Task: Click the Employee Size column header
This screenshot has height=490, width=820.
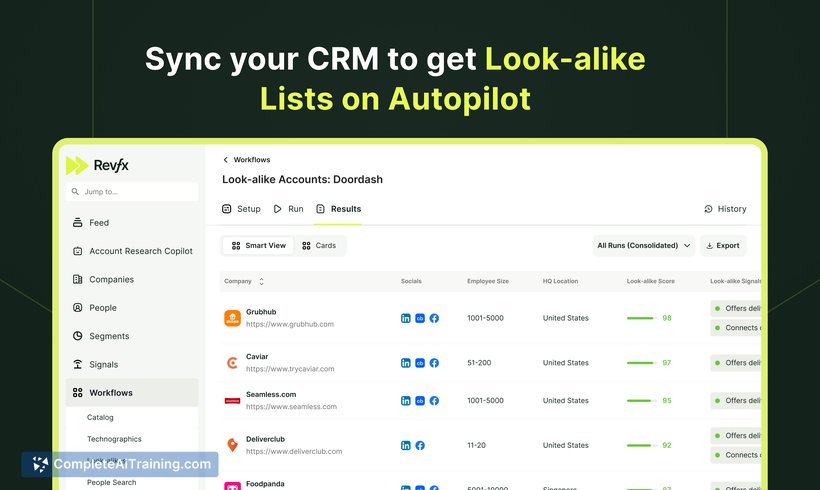Action: 488,281
